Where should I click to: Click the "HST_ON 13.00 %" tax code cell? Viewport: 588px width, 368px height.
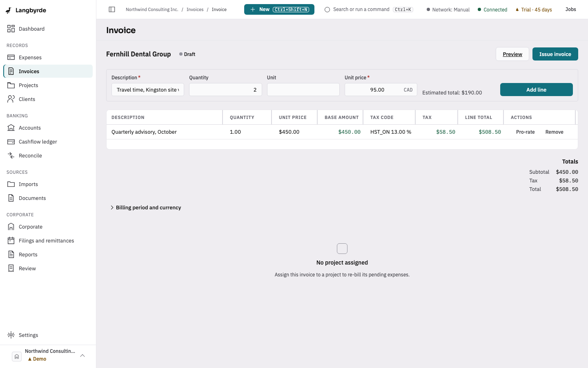[389, 132]
